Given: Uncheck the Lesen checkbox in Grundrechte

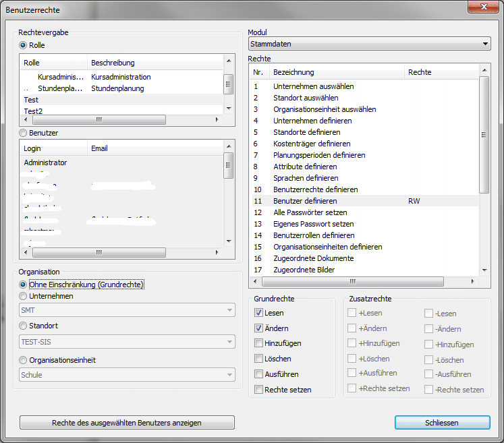Looking at the screenshot, I should (259, 313).
